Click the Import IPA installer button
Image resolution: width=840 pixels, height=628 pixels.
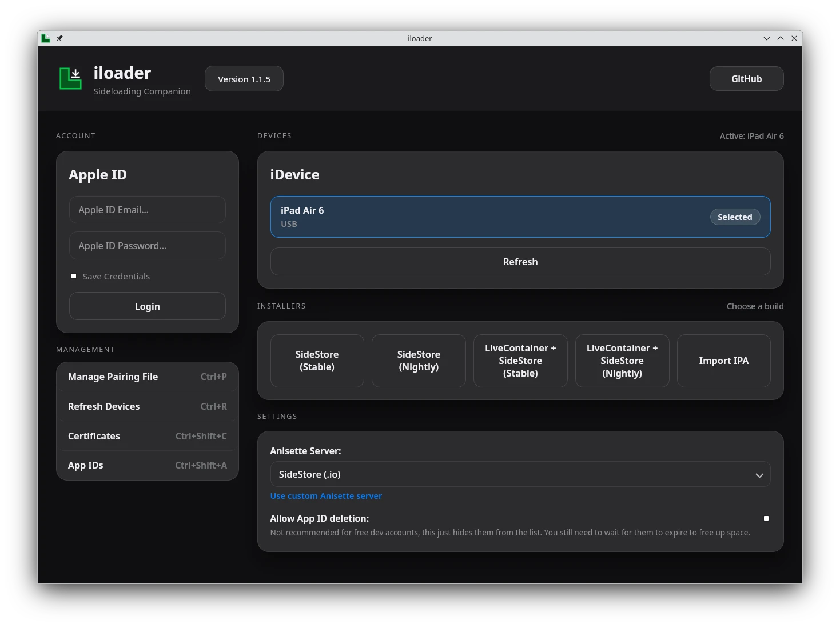(723, 361)
